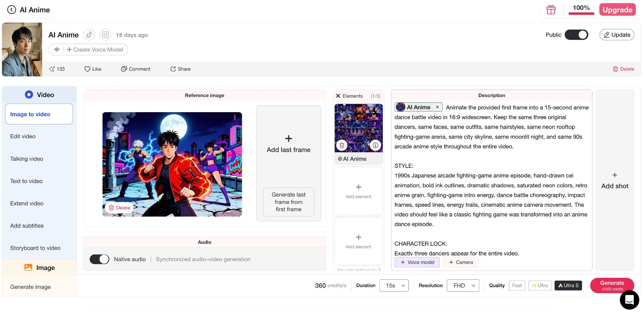The width and height of the screenshot is (644, 312).
Task: Click the 'Audio' panel header
Action: tap(204, 242)
